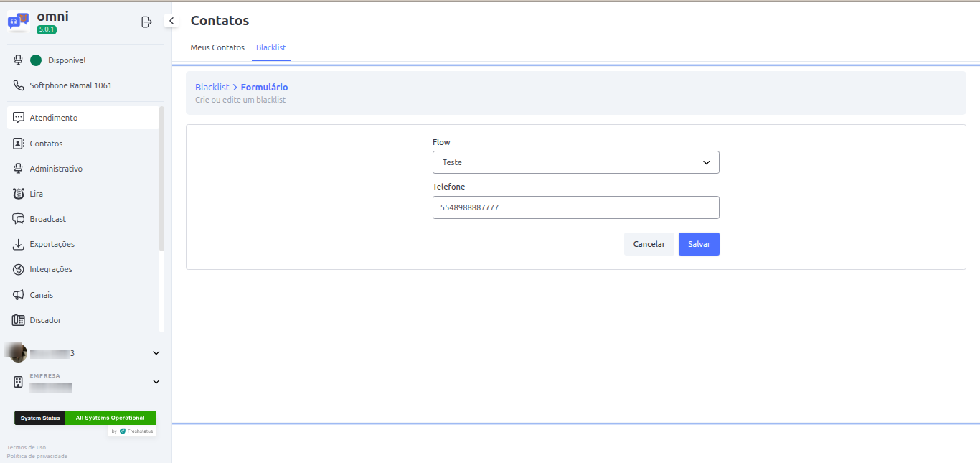This screenshot has height=463, width=980.
Task: Select the Blacklist tab
Action: tap(270, 47)
